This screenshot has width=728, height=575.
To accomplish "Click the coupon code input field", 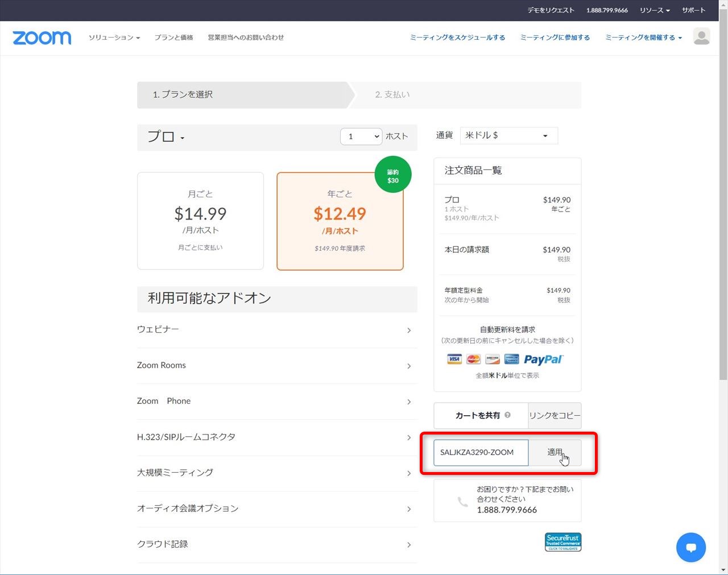I will pos(481,452).
